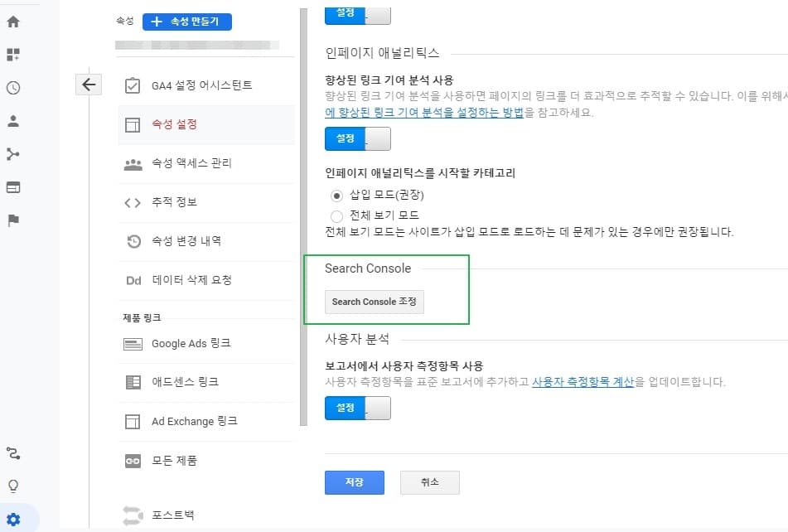Screen dimensions: 788x532
Task: Open the Behavior layout icon in sidebar
Action: (13, 187)
